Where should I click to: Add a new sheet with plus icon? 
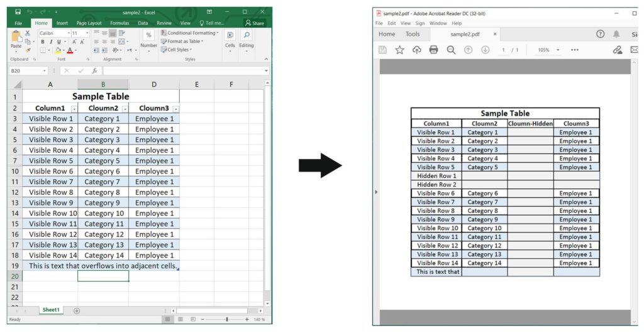tap(77, 310)
